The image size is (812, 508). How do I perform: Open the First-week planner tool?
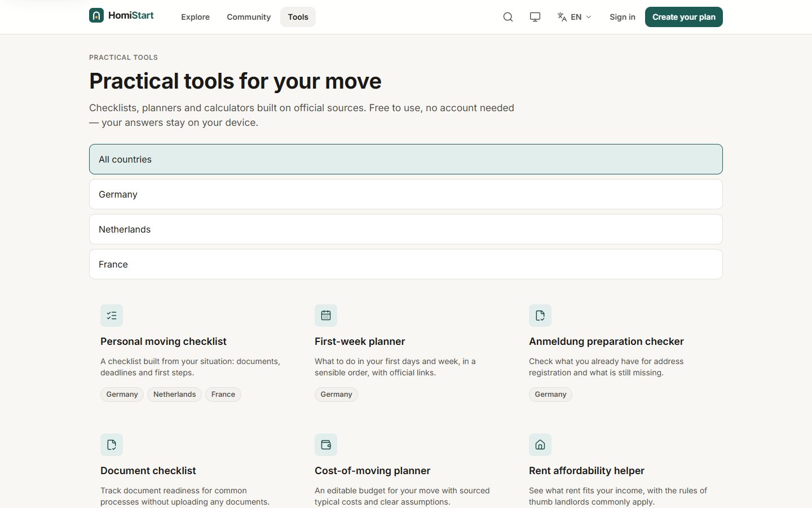pos(360,341)
